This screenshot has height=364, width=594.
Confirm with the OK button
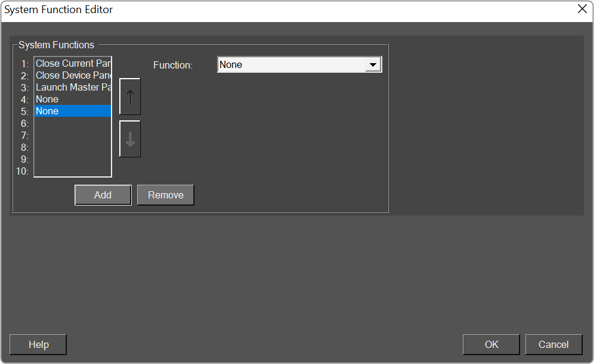pos(491,344)
